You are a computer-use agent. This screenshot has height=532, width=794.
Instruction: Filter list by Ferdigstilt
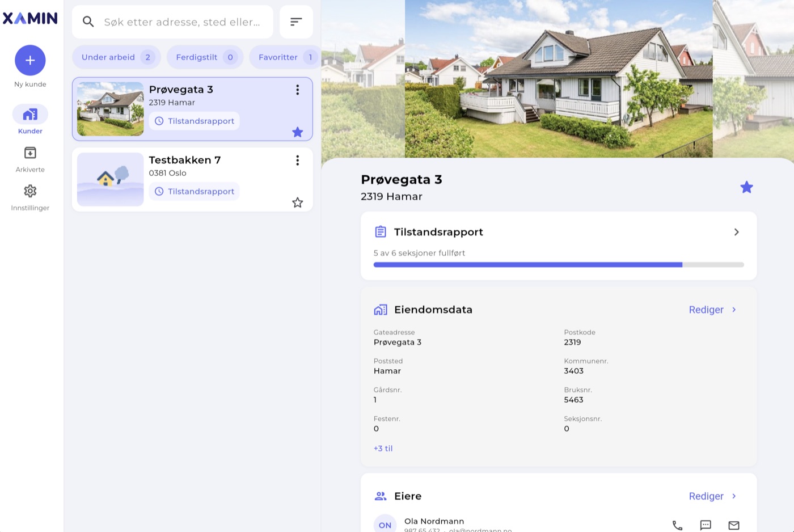[205, 57]
